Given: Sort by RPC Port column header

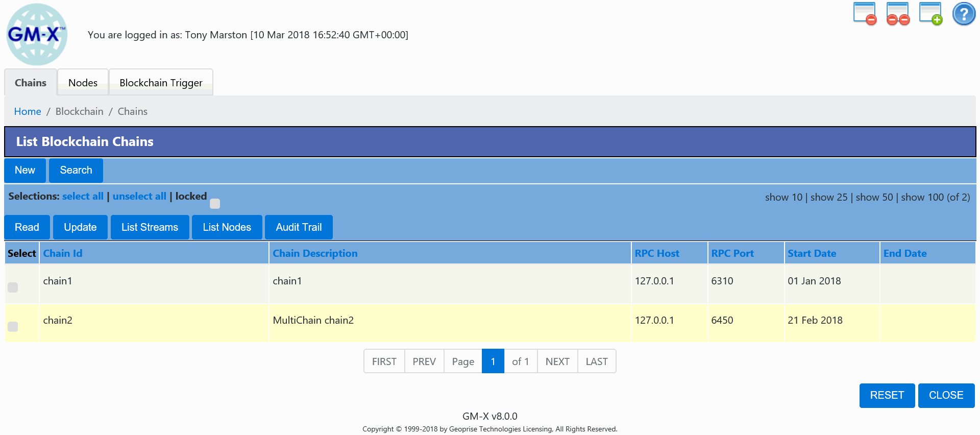Looking at the screenshot, I should [x=732, y=253].
